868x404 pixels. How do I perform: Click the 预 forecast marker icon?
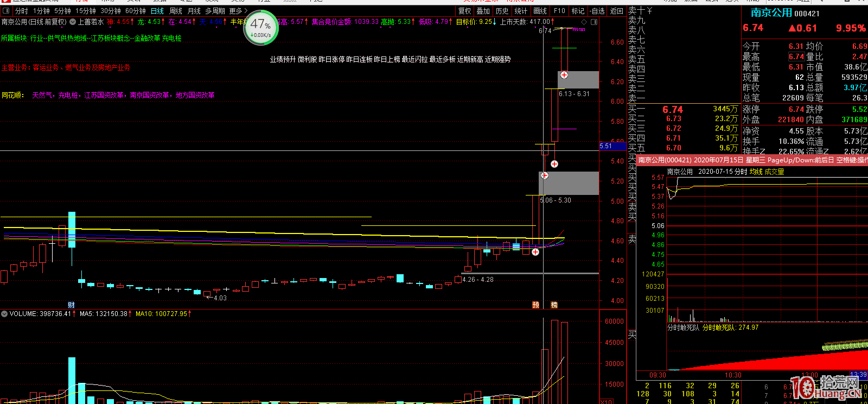coord(535,305)
